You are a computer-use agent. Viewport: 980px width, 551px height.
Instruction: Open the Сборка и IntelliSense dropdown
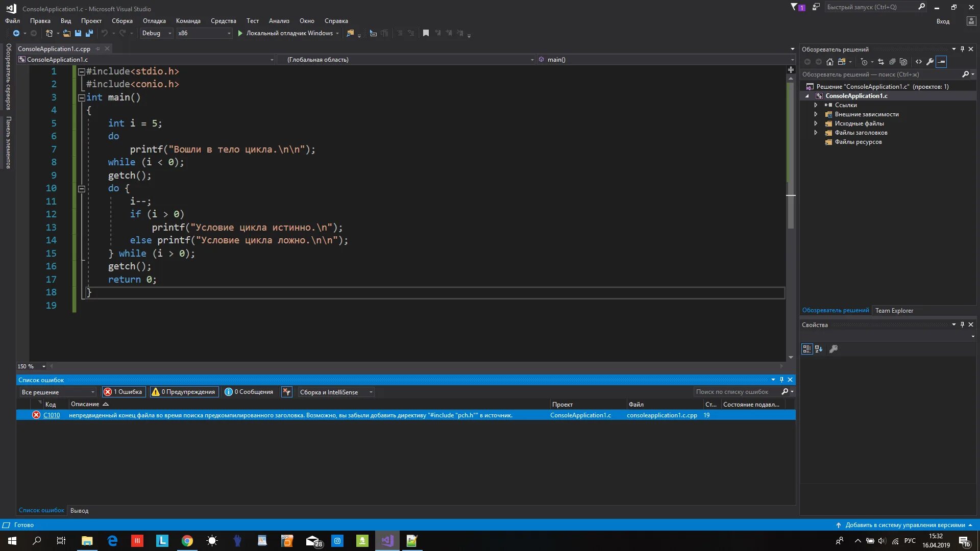[x=336, y=392]
